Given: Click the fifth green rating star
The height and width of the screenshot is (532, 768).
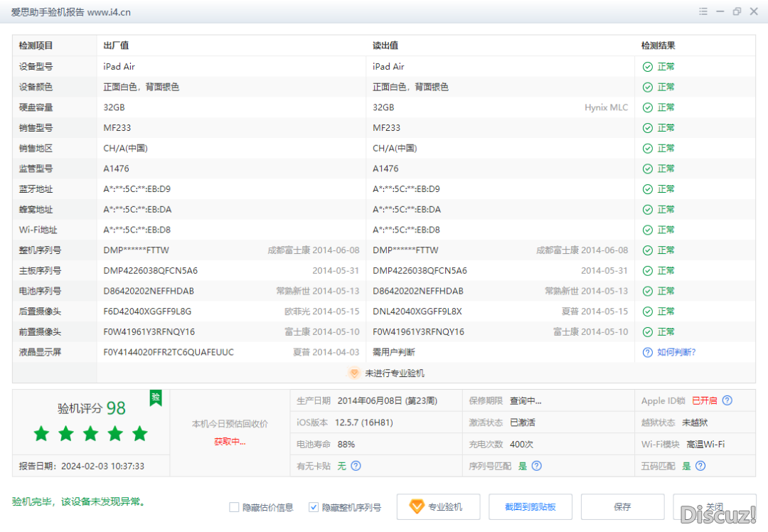Looking at the screenshot, I should [x=139, y=434].
